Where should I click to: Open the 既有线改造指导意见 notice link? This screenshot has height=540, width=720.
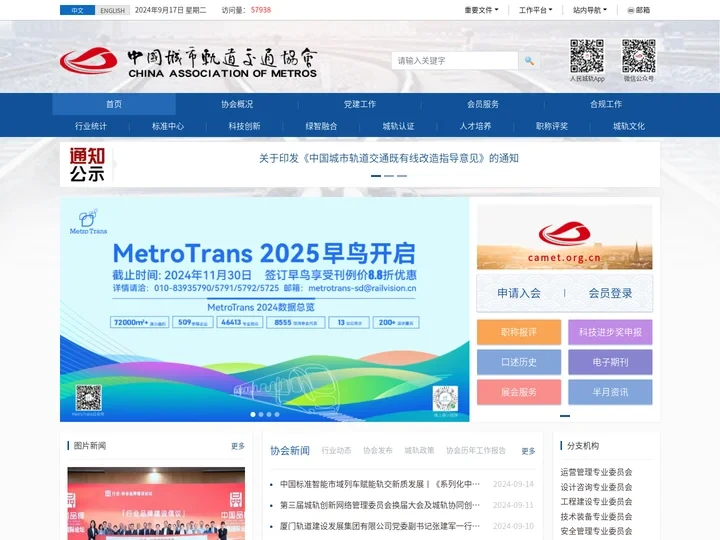coord(389,158)
